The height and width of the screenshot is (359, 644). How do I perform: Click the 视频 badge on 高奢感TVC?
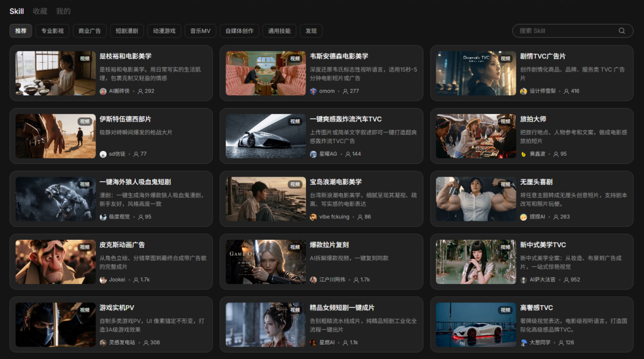pyautogui.click(x=505, y=310)
